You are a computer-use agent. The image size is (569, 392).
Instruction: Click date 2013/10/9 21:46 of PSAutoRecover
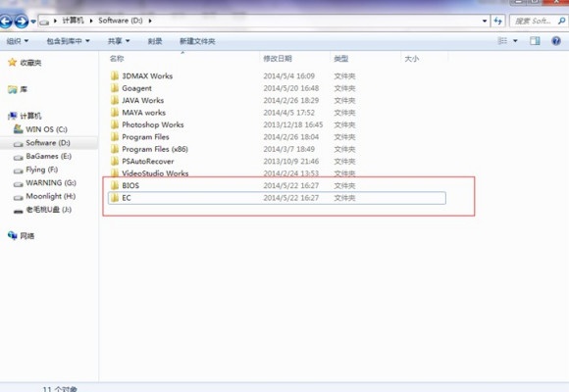pos(291,161)
